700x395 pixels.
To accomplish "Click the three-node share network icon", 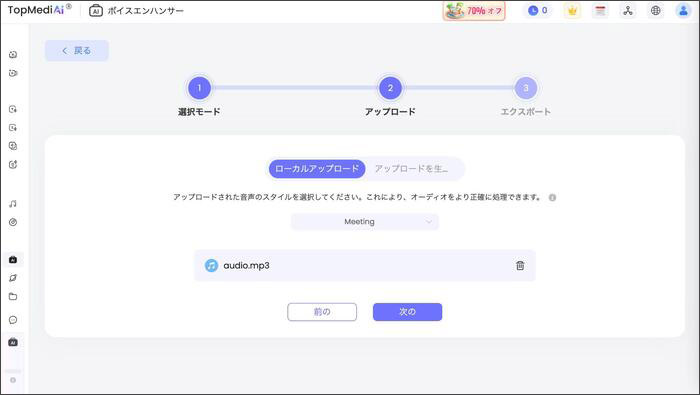I will coord(628,11).
